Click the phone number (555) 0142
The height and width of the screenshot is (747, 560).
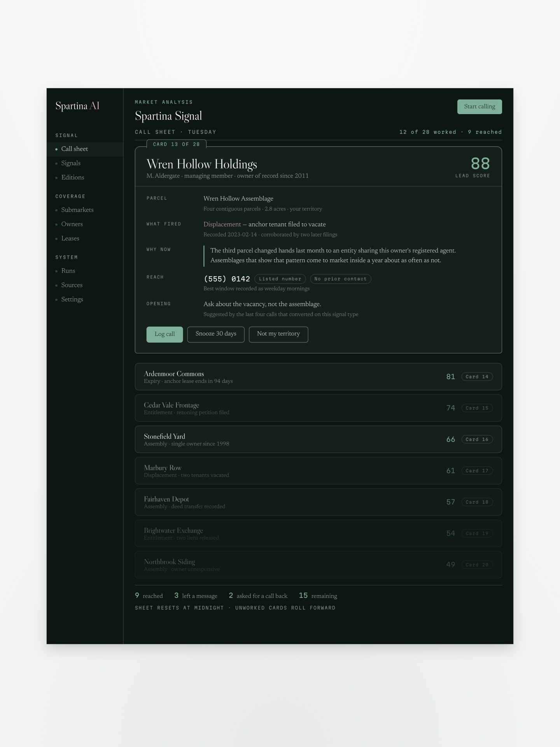click(x=227, y=279)
